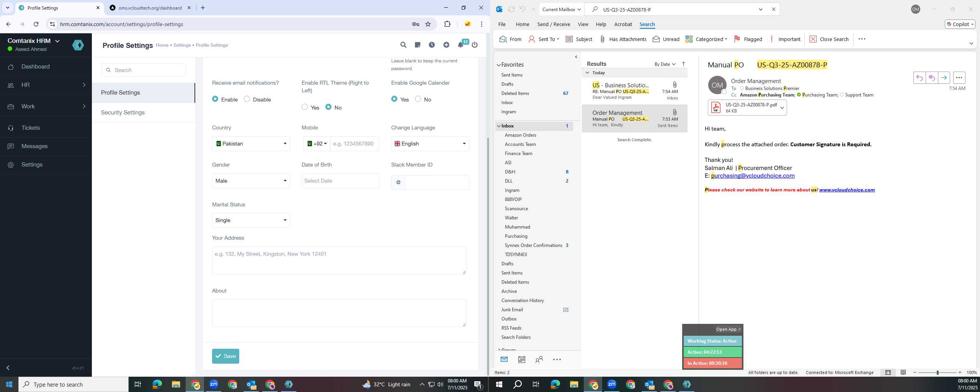980x392 pixels.
Task: Open the timer clock icon in HRM header
Action: coord(431,45)
